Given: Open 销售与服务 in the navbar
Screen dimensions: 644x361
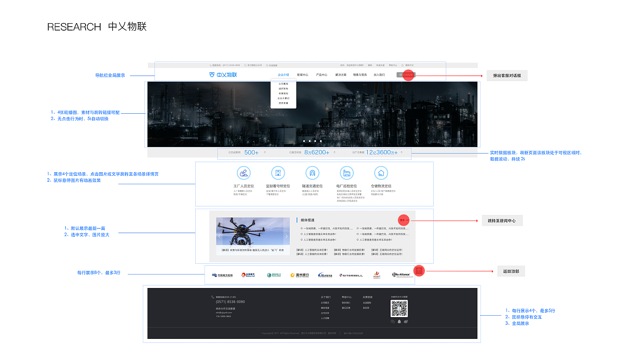Looking at the screenshot, I should point(360,75).
